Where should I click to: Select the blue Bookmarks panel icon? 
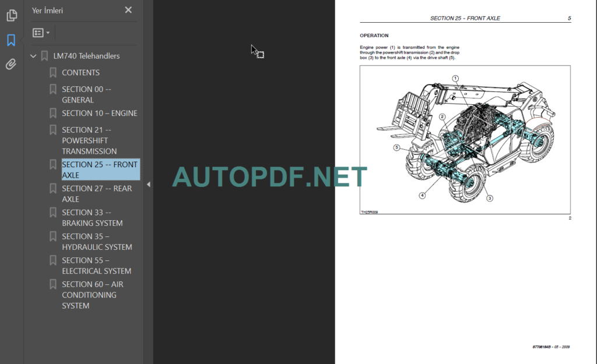(11, 40)
